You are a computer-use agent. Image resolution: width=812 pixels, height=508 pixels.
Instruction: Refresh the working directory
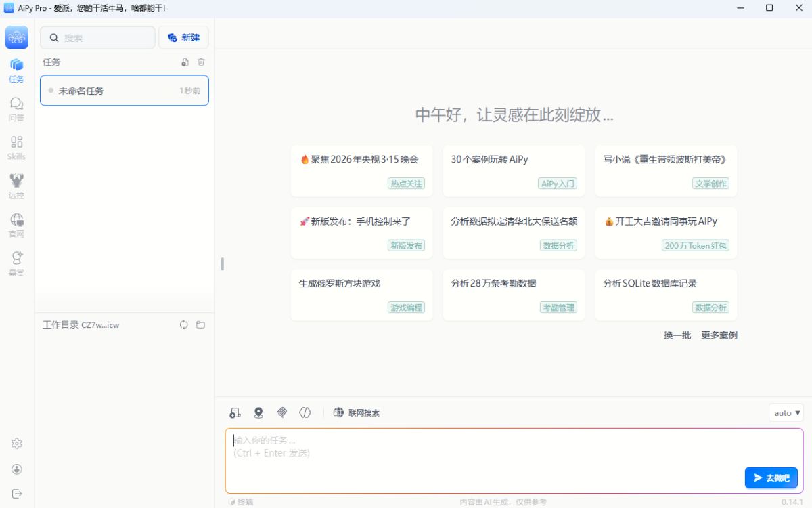[x=183, y=325]
